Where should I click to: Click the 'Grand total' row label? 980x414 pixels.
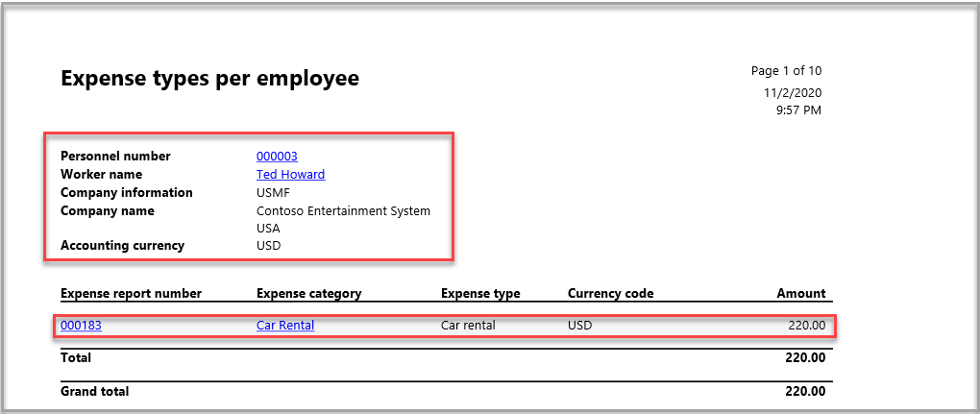pos(95,392)
